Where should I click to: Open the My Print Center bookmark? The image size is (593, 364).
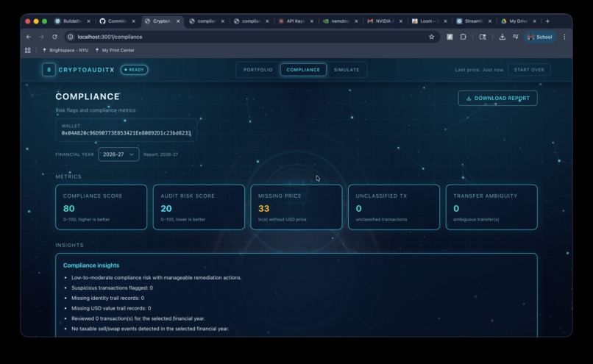[115, 50]
